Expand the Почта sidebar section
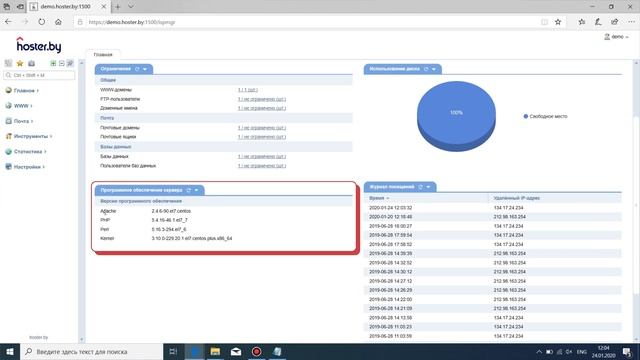640x360 pixels. [x=20, y=121]
